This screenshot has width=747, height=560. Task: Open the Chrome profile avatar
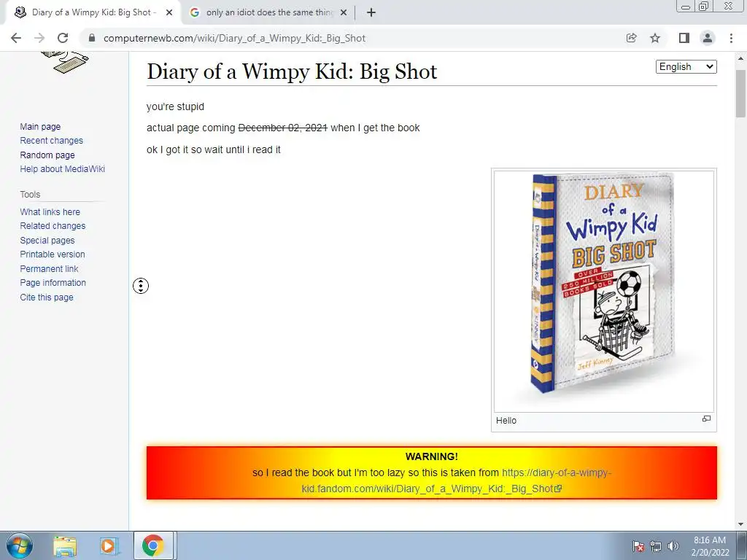tap(708, 38)
